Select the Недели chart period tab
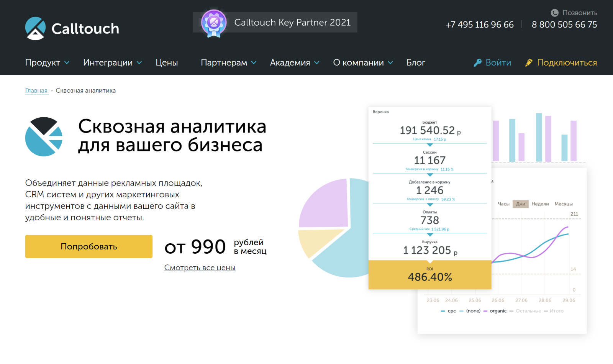 point(540,204)
